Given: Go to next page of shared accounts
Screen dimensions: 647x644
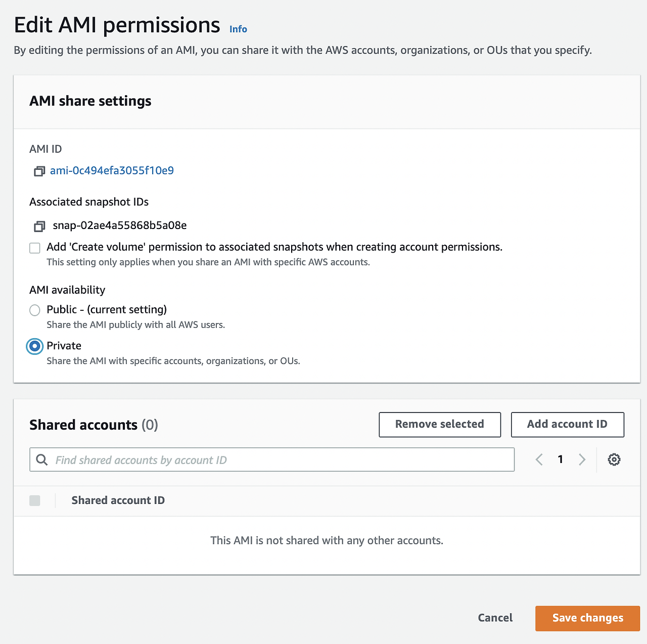Looking at the screenshot, I should click(x=582, y=459).
